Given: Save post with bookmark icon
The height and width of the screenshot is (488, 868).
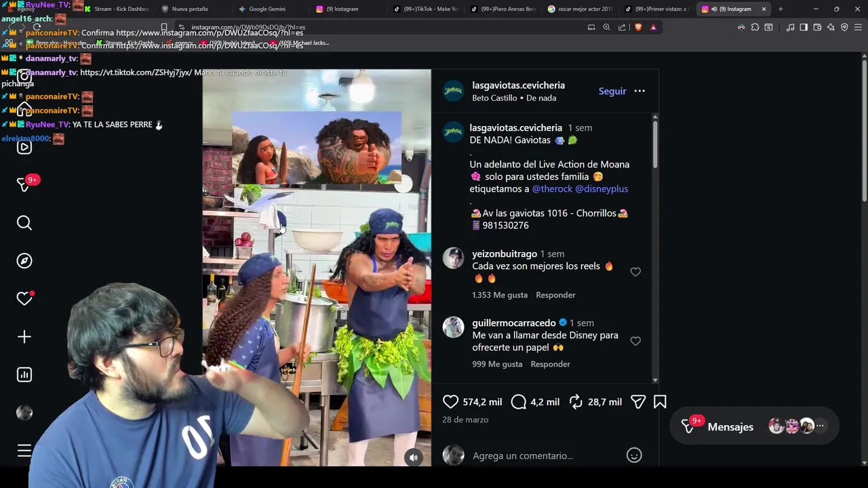Looking at the screenshot, I should 660,402.
